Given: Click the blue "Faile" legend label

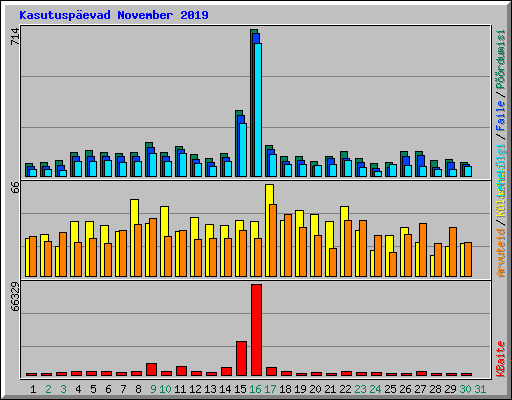Looking at the screenshot, I should pyautogui.click(x=500, y=116).
